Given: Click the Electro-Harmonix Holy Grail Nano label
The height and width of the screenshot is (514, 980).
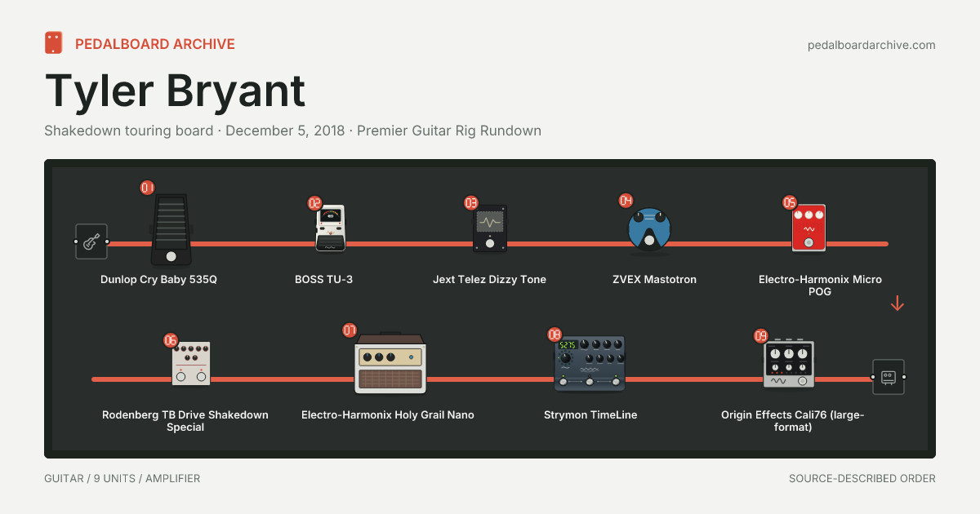Looking at the screenshot, I should [x=388, y=414].
